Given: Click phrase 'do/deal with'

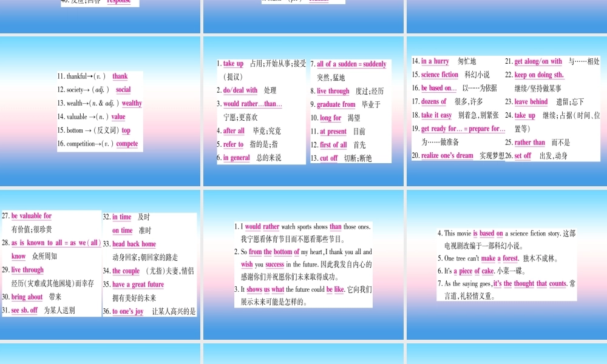Looking at the screenshot, I should point(240,90).
